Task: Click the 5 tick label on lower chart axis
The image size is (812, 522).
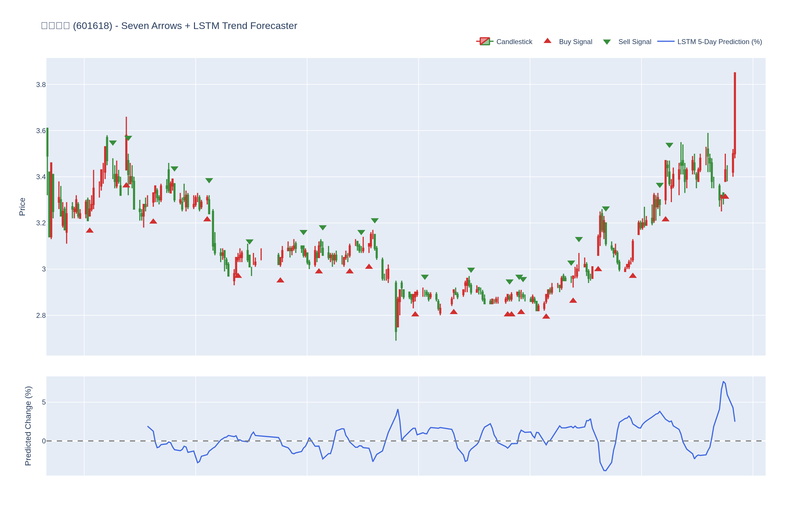Action: tap(43, 402)
